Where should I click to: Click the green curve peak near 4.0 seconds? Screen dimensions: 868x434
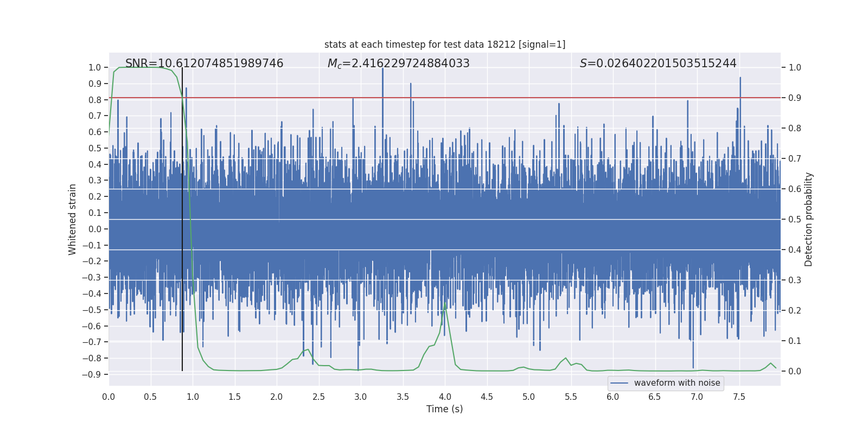(445, 305)
